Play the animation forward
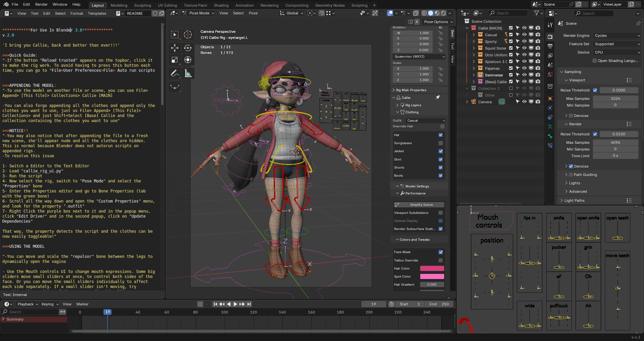This screenshot has height=341, width=644. 235,304
